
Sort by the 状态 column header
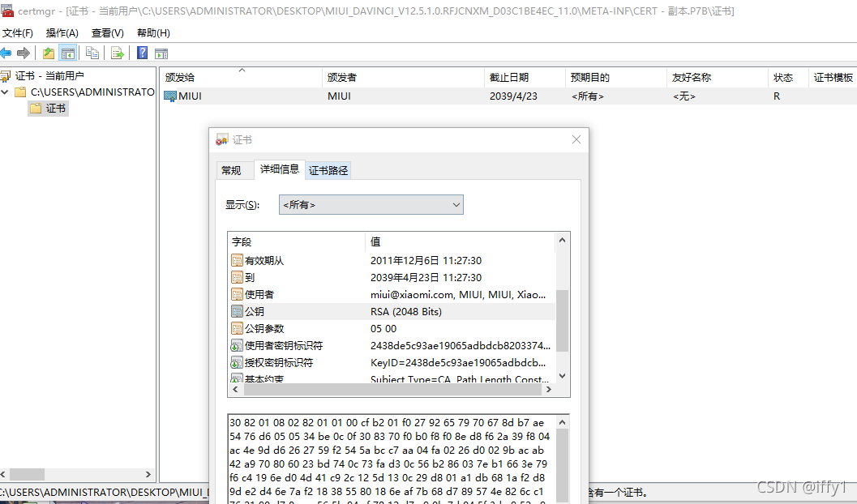pos(789,77)
